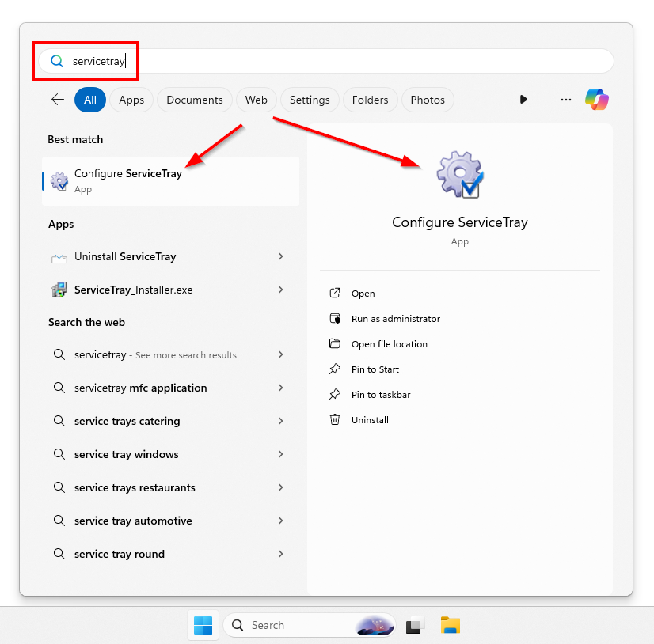Choose Uninstall in the preview pane

pos(370,420)
